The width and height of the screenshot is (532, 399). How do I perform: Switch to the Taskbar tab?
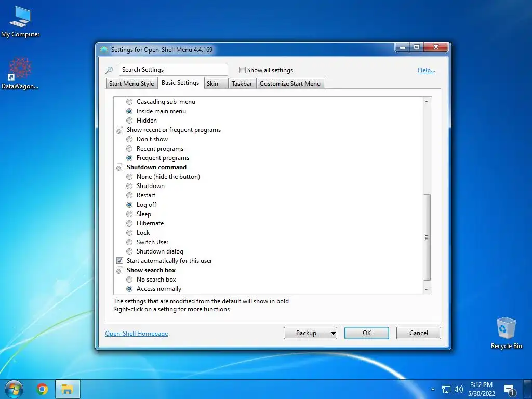coord(242,84)
